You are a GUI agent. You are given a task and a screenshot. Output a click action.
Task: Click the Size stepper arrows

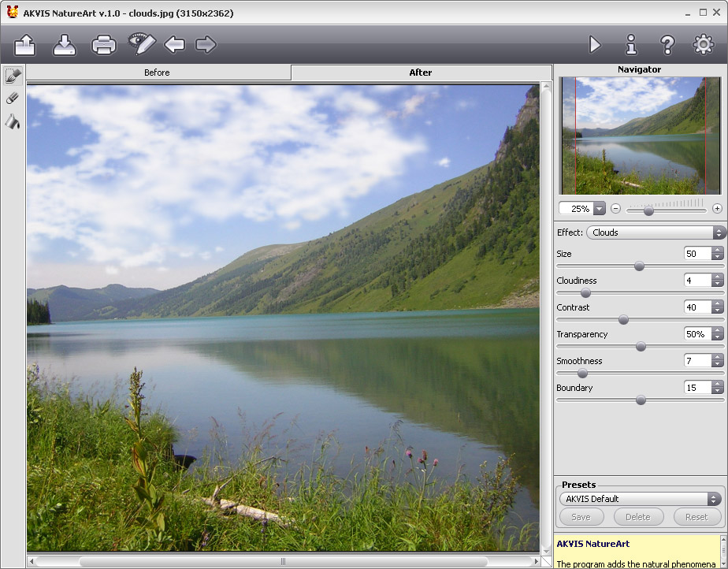click(x=718, y=253)
